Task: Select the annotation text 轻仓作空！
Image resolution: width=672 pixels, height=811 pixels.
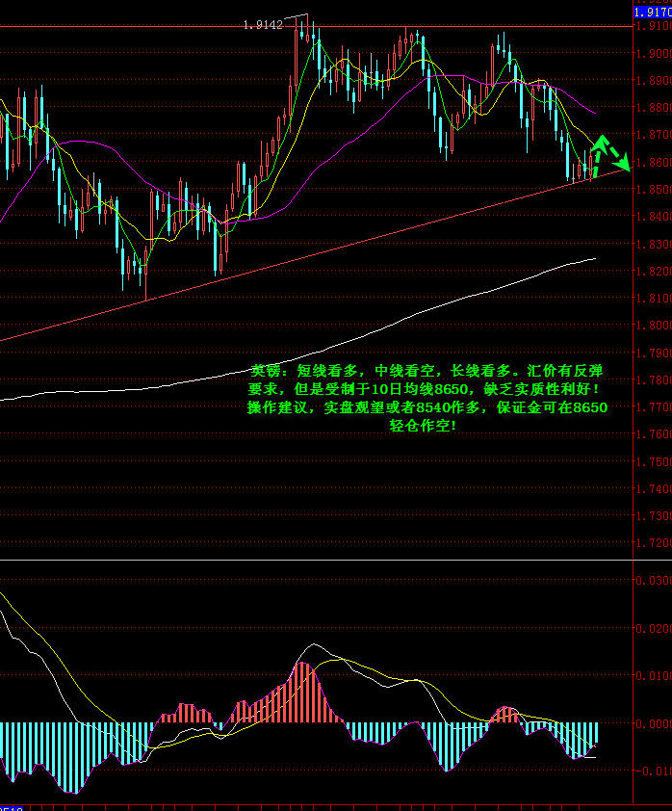Action: pyautogui.click(x=423, y=426)
